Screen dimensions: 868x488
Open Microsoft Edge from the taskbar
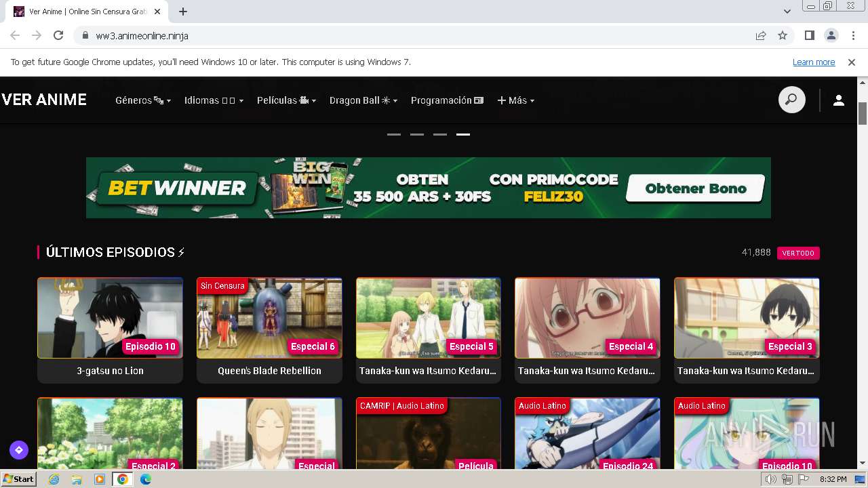click(x=146, y=479)
